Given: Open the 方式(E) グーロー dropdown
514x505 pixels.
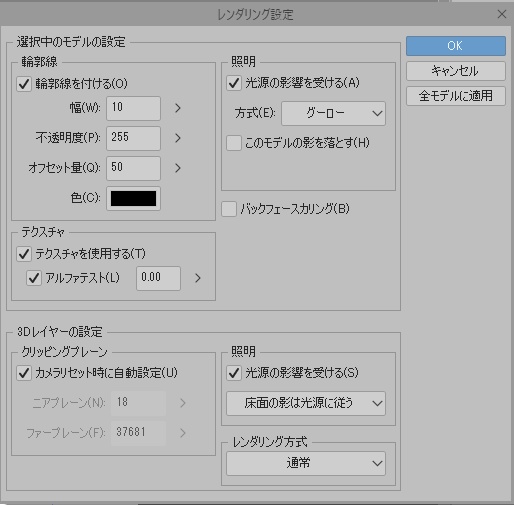Looking at the screenshot, I should (333, 114).
